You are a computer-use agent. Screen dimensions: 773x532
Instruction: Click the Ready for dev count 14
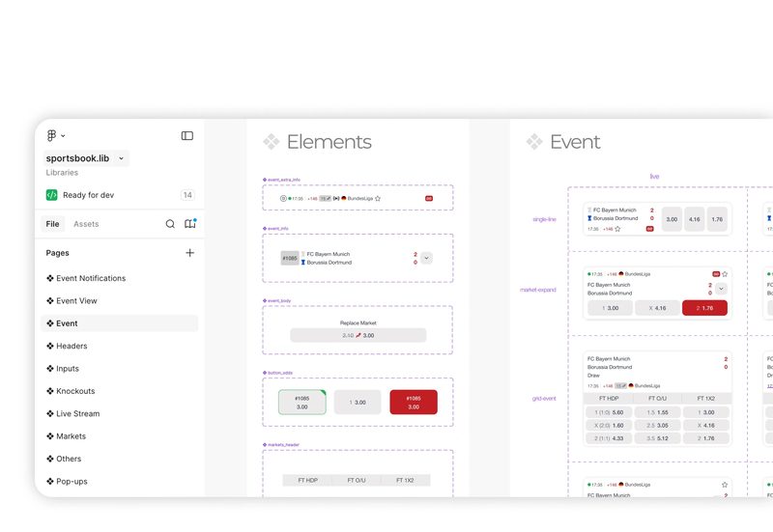[x=187, y=195]
